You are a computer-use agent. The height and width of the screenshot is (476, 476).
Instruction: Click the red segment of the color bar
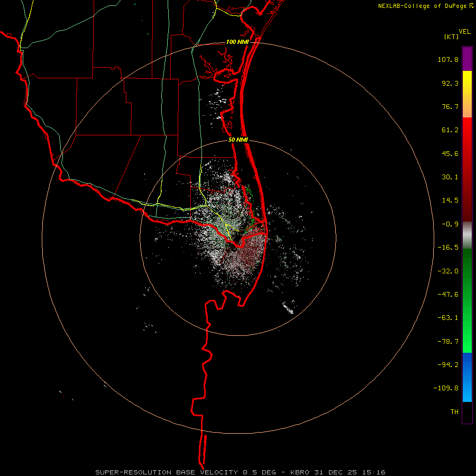[x=467, y=169]
